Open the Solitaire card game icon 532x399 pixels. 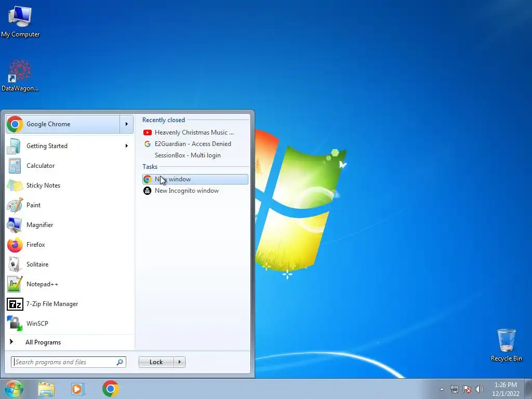tap(15, 264)
